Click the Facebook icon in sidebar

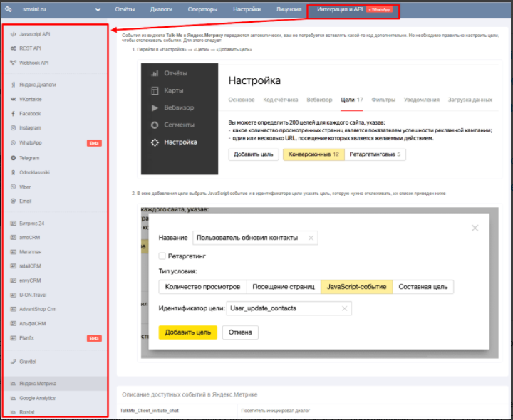14,114
